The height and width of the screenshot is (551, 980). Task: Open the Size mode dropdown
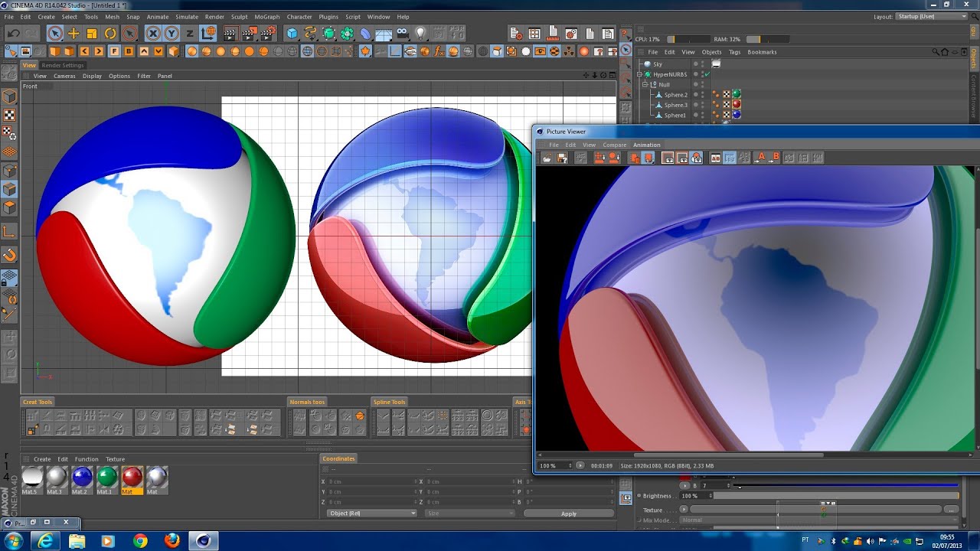[470, 514]
